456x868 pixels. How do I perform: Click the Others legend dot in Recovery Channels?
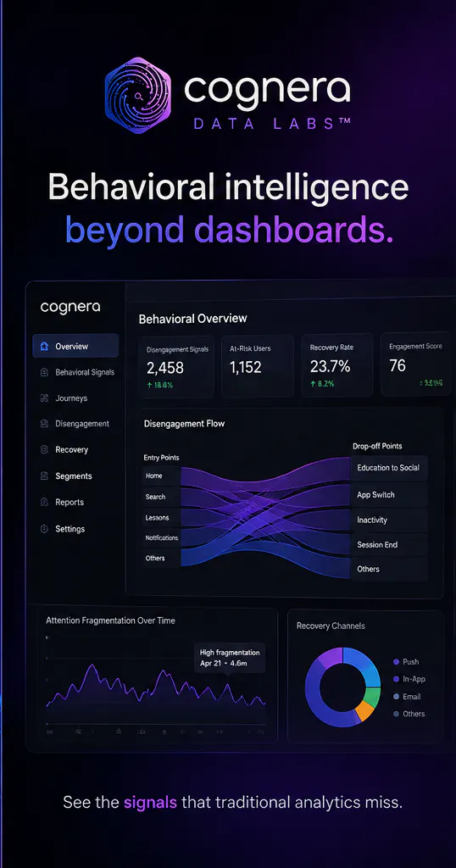[x=396, y=714]
